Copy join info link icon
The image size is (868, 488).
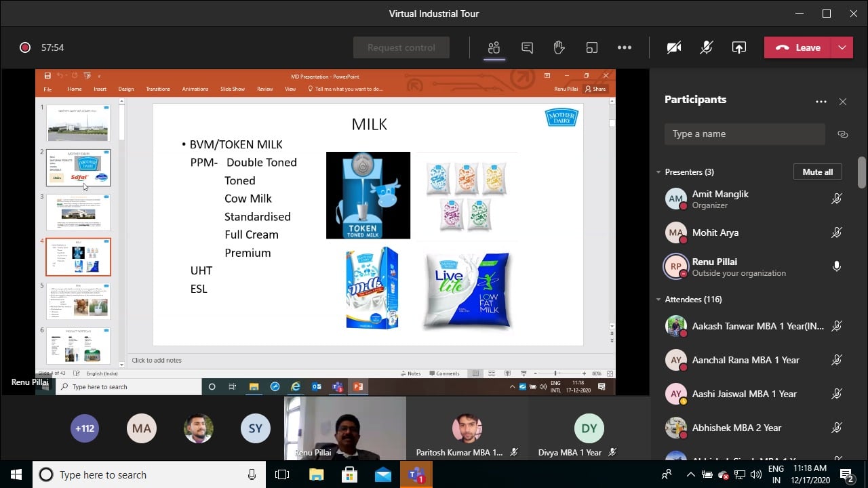coord(843,134)
